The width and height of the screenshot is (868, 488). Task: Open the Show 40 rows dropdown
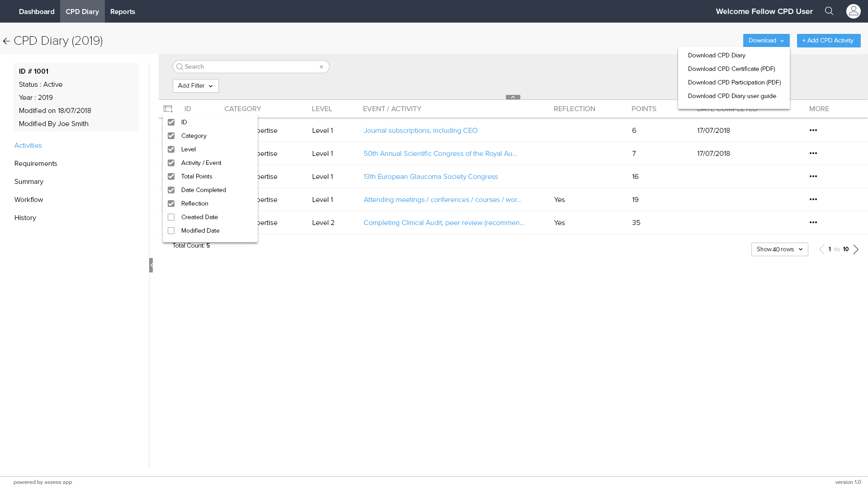point(779,249)
